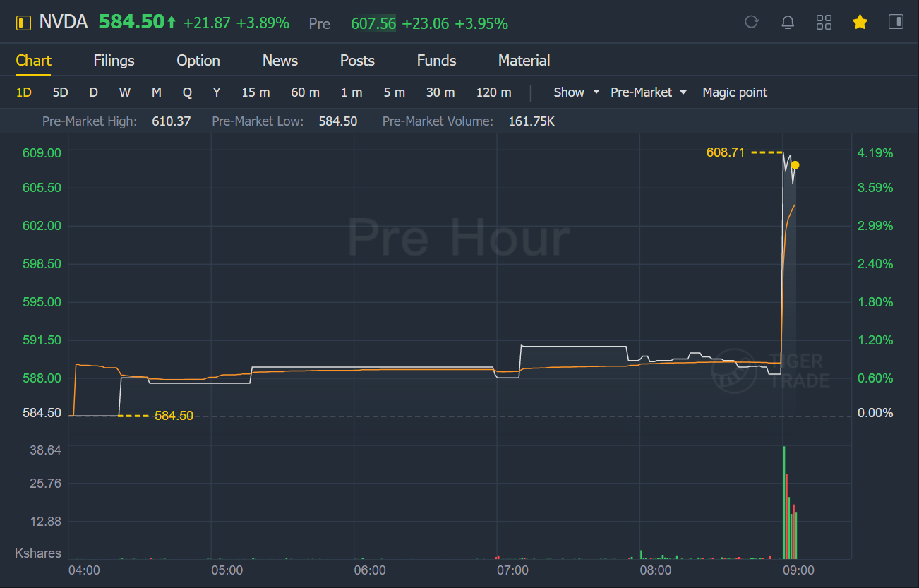The image size is (919, 588).
Task: Open the Material tab
Action: [x=524, y=61]
